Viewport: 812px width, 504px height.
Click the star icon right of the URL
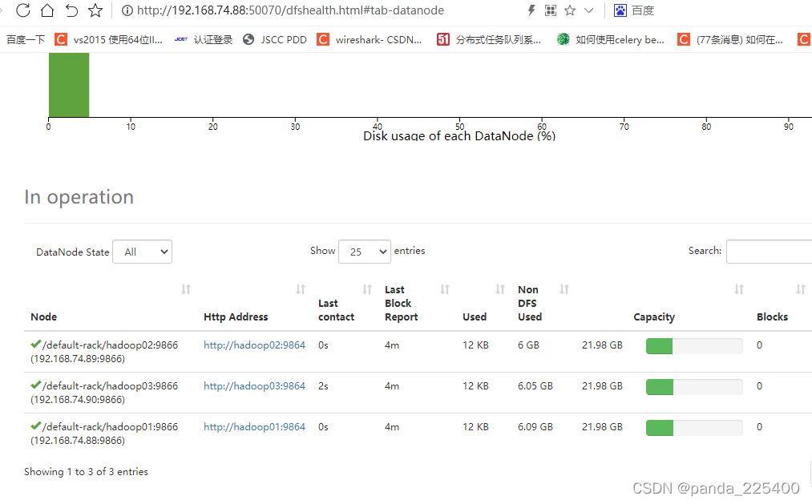pos(570,10)
